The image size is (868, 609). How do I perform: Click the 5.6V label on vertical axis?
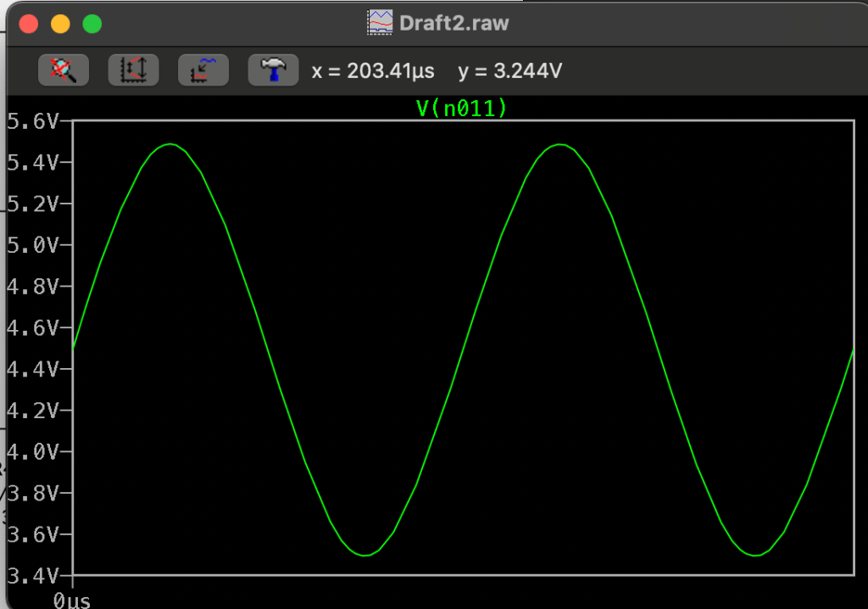pos(34,121)
